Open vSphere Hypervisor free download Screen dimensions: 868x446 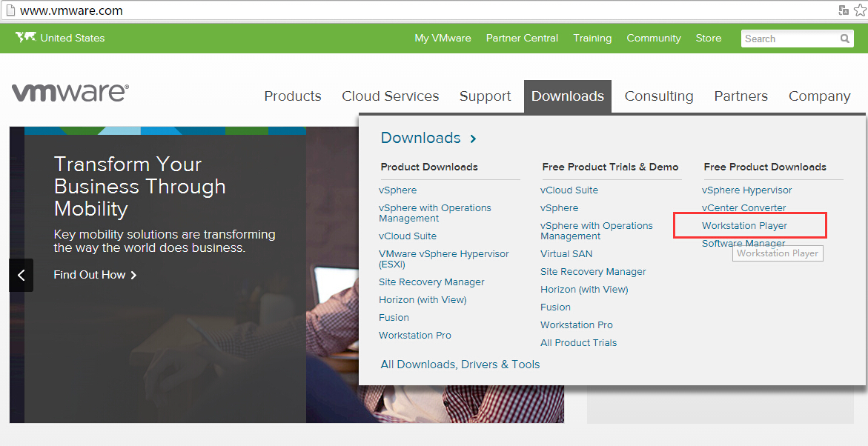coord(746,190)
